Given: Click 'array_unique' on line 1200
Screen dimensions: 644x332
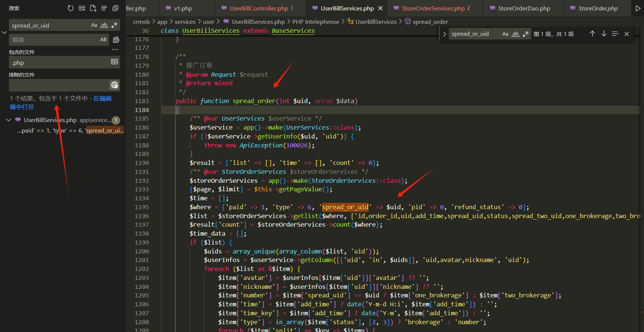Looking at the screenshot, I should pos(254,251).
